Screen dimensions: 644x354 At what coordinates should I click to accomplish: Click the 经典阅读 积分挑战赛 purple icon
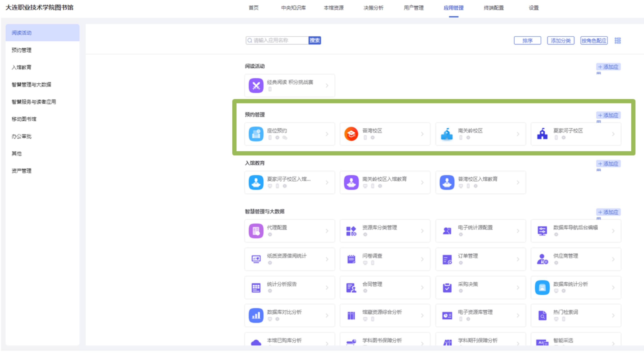tap(256, 86)
